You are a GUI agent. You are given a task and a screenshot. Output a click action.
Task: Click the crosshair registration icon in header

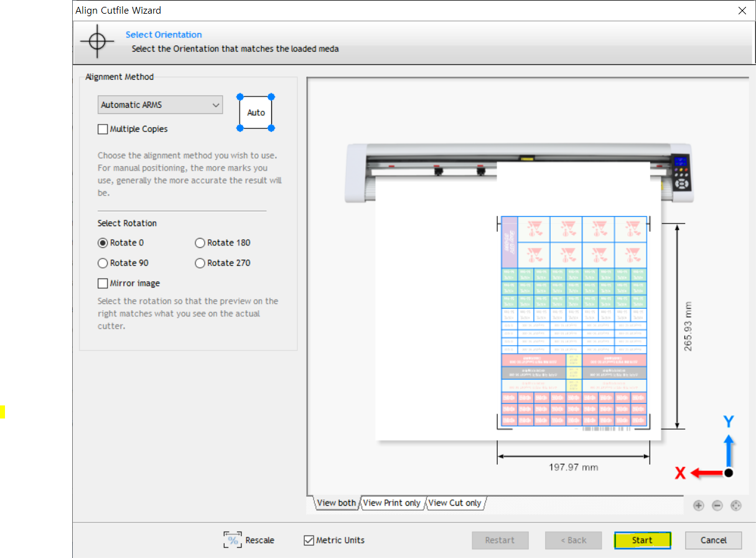click(x=97, y=42)
